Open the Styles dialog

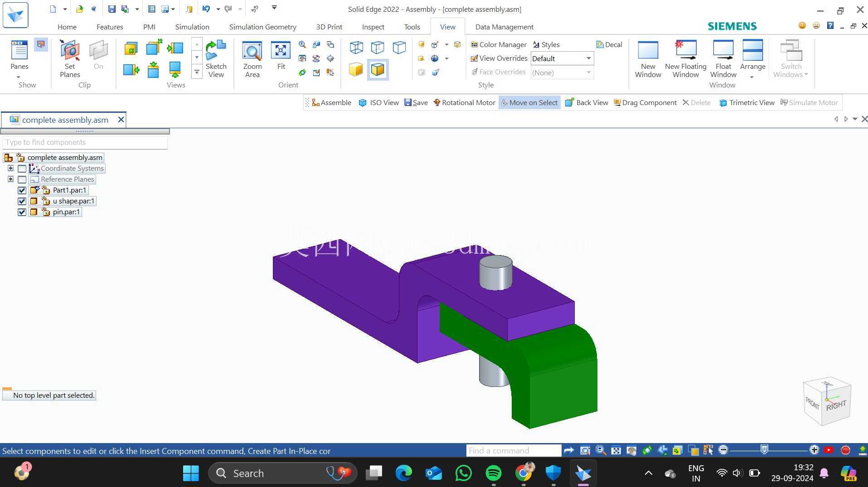pyautogui.click(x=546, y=44)
